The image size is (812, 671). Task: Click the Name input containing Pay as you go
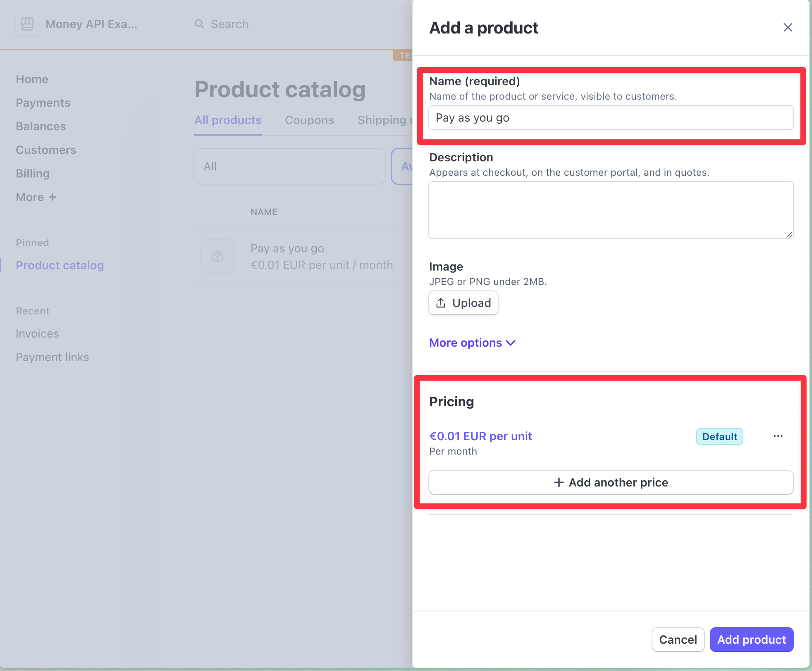(x=611, y=118)
